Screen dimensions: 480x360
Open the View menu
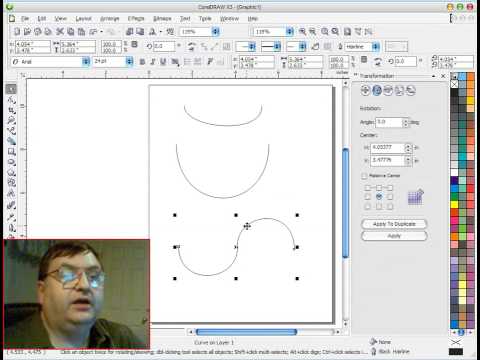point(61,18)
